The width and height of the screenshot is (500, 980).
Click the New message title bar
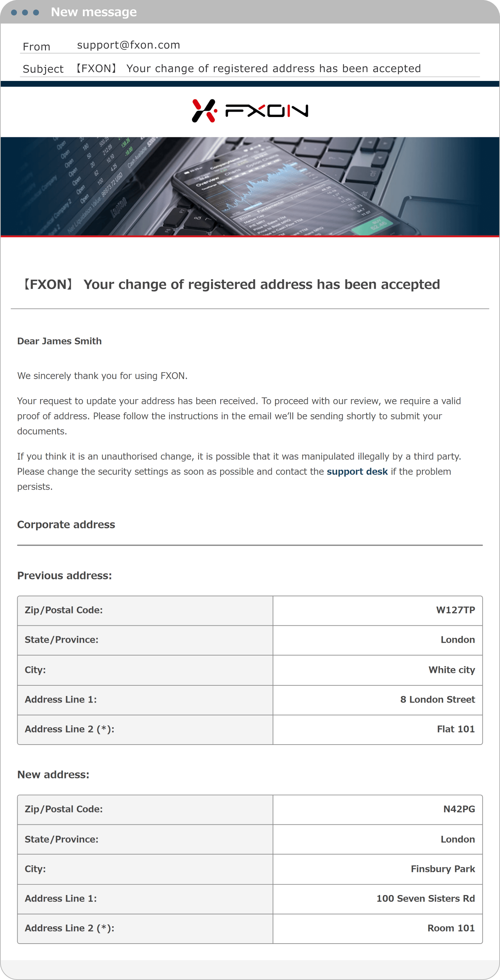93,12
